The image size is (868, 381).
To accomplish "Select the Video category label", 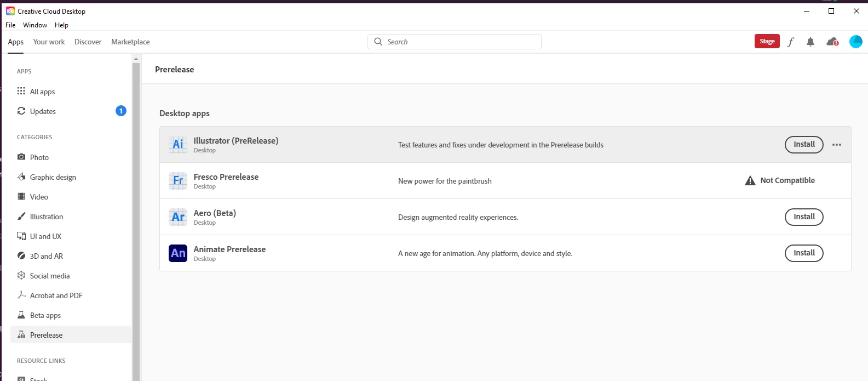I will (x=39, y=197).
